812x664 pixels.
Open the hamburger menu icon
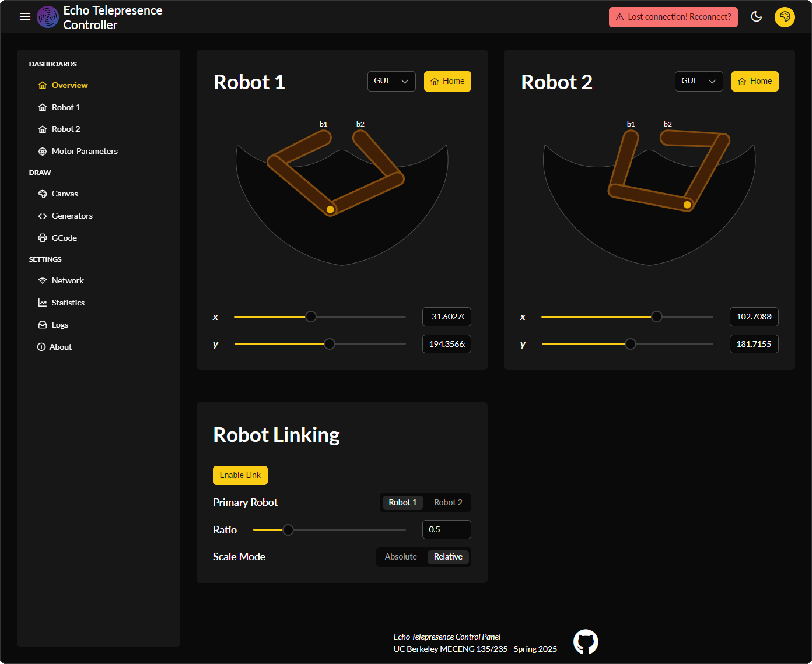tap(25, 16)
